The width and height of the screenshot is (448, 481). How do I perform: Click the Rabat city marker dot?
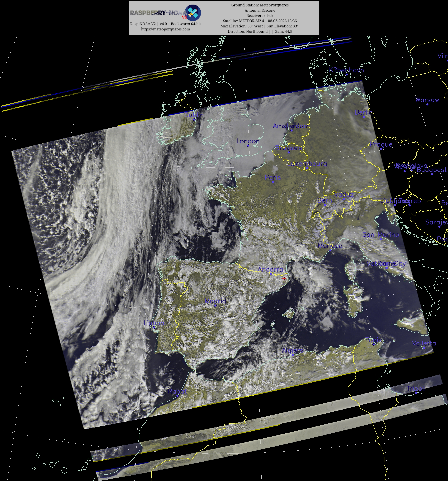coord(177,396)
